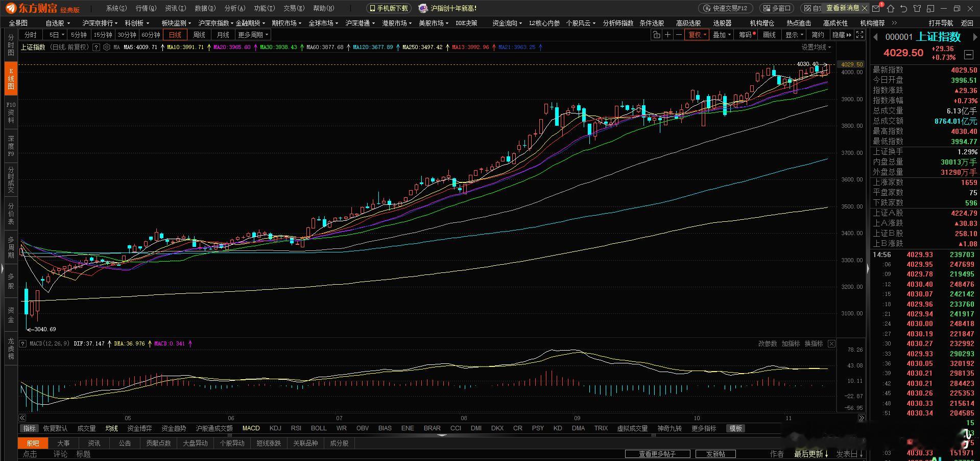The image size is (980, 461).
Task: Open the 显示 display dropdown
Action: [795, 35]
